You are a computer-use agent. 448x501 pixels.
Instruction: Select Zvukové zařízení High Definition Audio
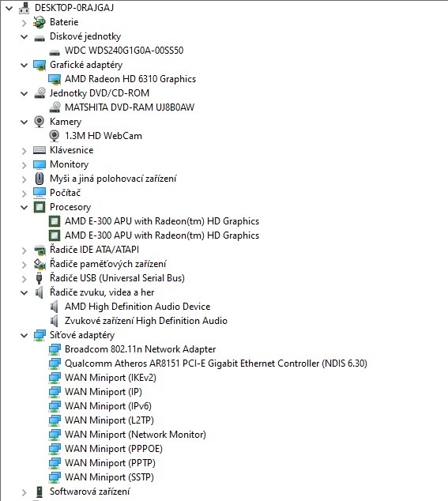tap(146, 321)
